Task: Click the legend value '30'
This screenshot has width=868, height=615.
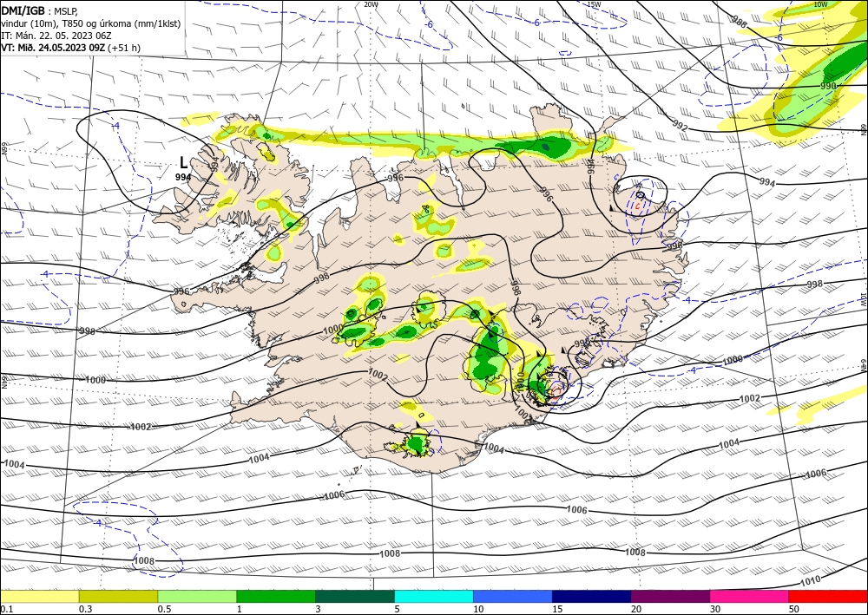Action: click(x=715, y=609)
